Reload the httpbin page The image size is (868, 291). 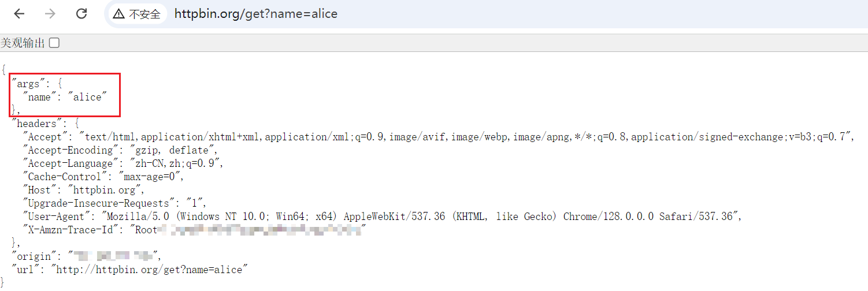(x=81, y=14)
